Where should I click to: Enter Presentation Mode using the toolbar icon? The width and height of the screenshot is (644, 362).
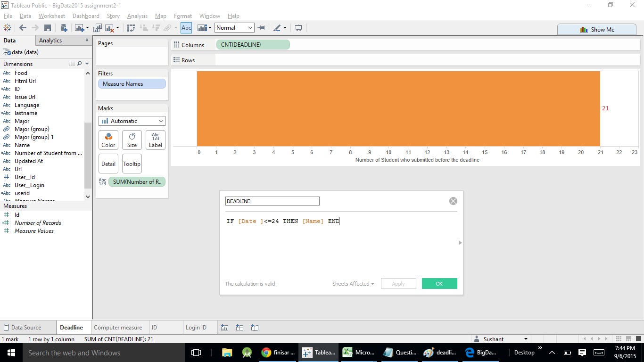point(298,28)
